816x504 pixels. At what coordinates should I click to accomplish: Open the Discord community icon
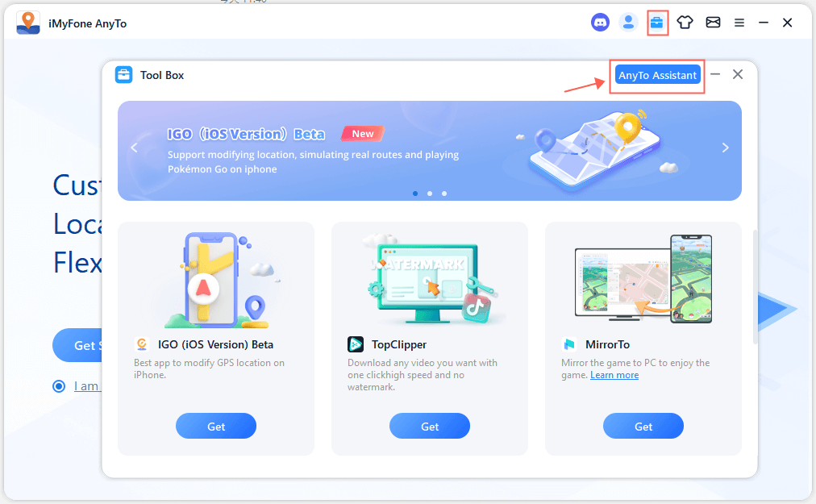(x=600, y=23)
